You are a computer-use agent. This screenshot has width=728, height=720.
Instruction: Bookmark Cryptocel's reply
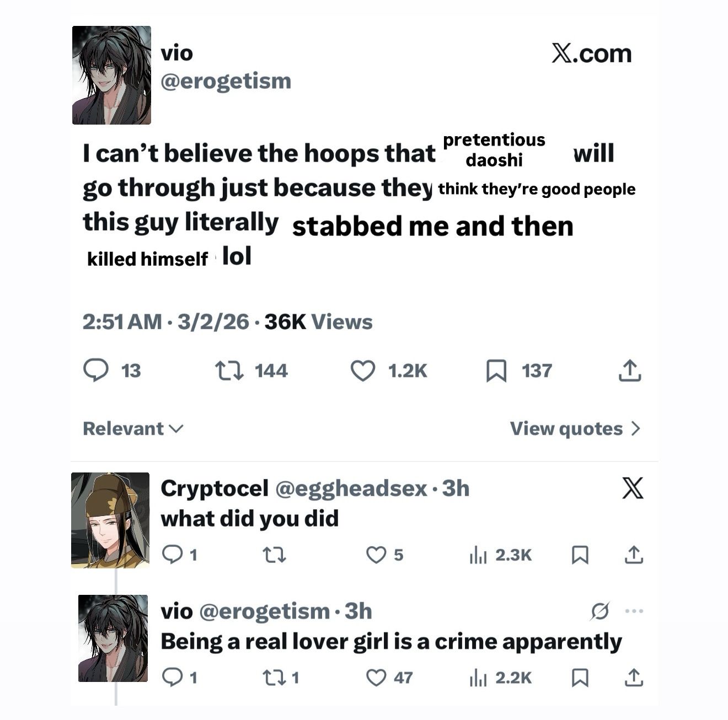(x=580, y=555)
